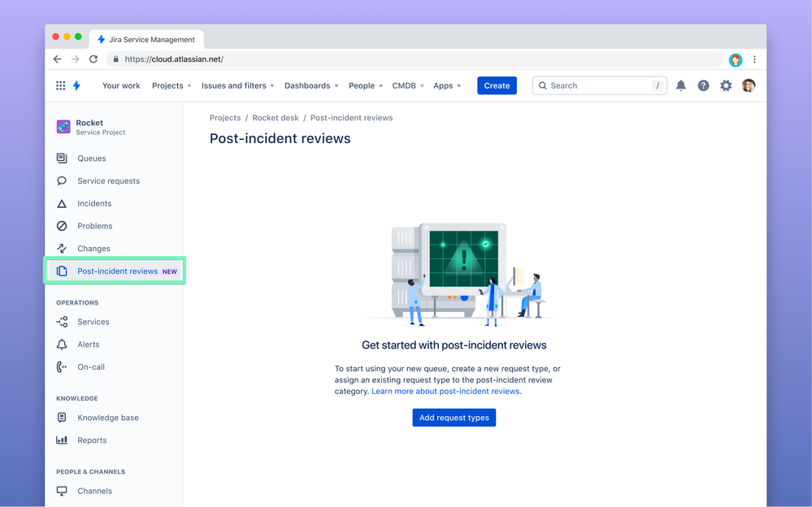
Task: Click the Queues sidebar icon
Action: (x=62, y=158)
